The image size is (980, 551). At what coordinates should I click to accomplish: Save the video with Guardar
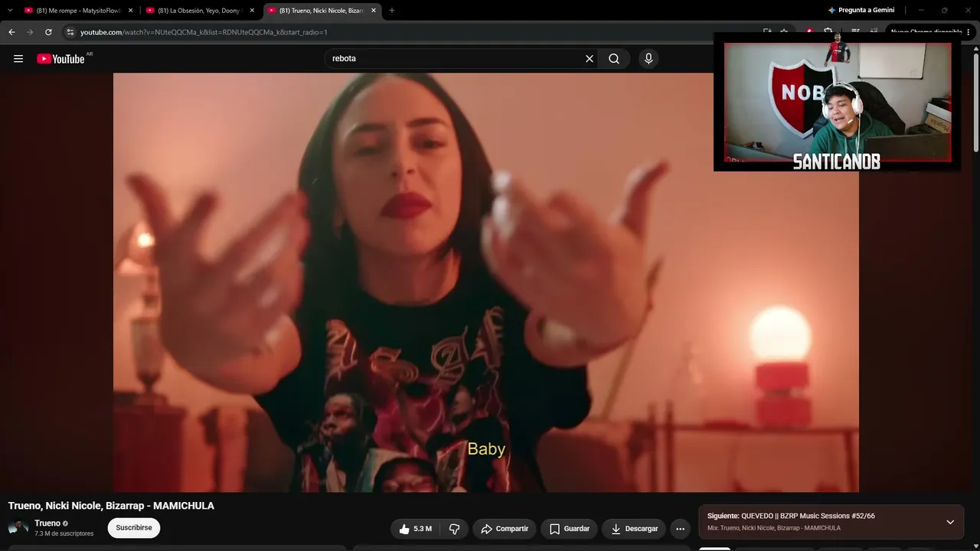[x=570, y=529]
